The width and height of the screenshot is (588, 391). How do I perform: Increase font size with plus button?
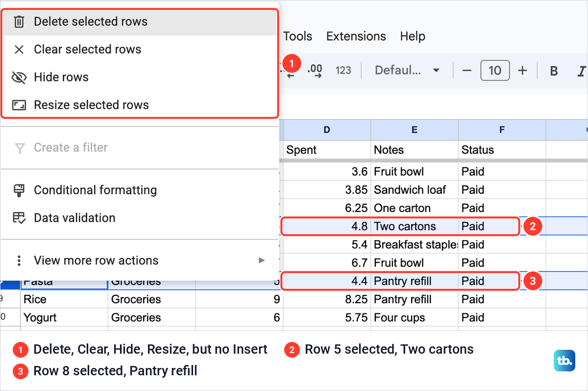523,71
